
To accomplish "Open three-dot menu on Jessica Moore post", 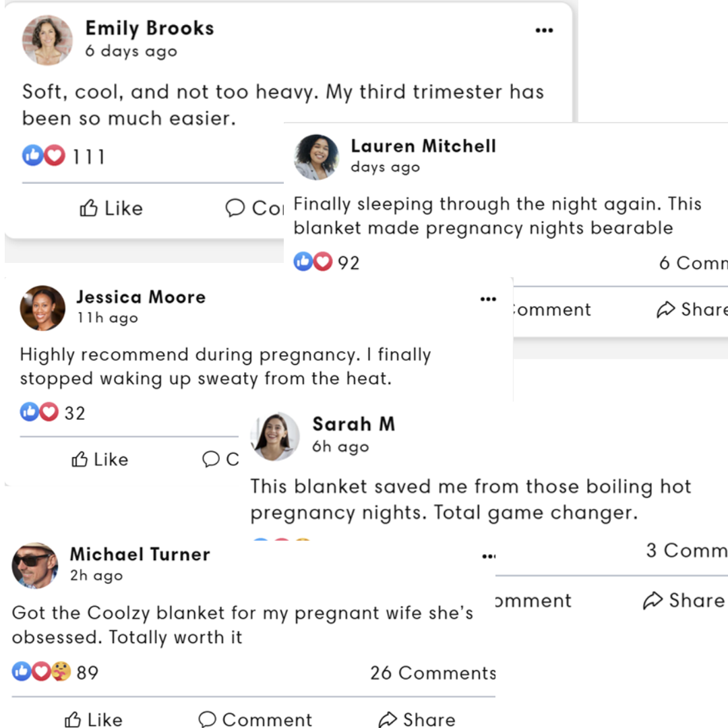I will point(488,299).
